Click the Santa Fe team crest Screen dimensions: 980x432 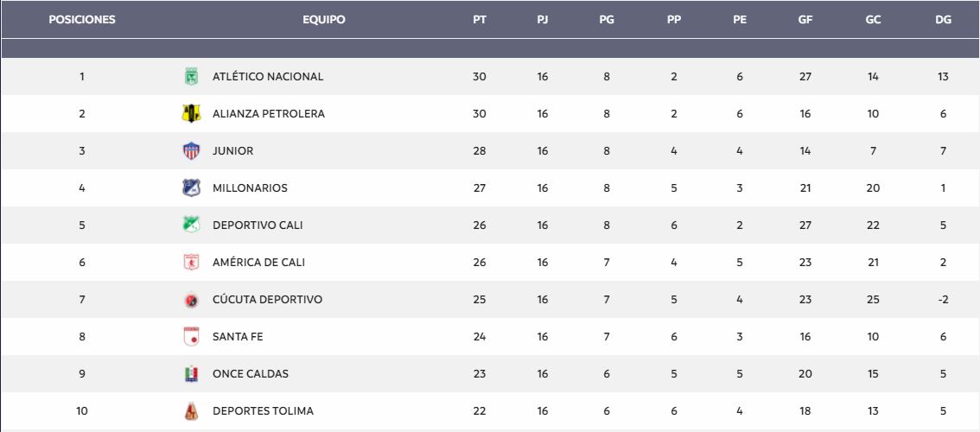coord(191,336)
